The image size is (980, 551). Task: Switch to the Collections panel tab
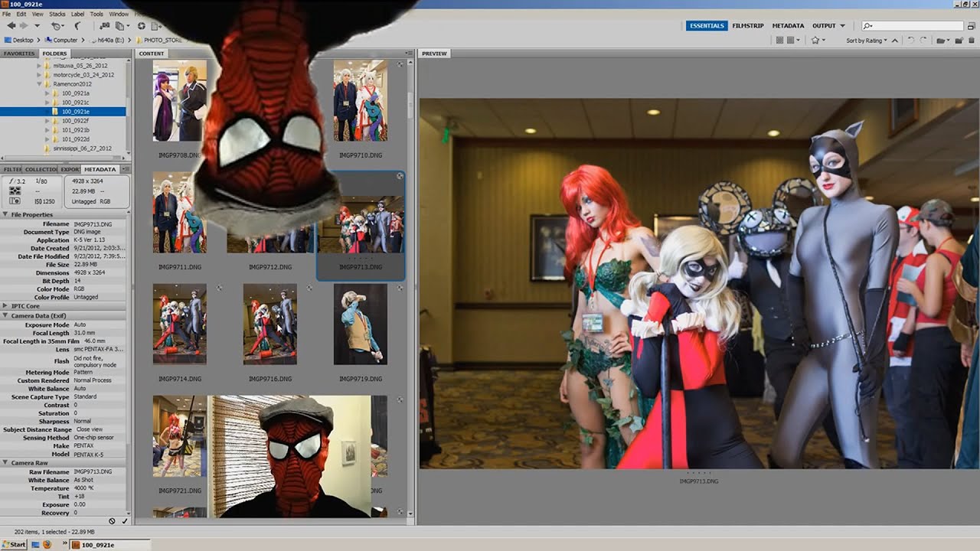coord(41,169)
